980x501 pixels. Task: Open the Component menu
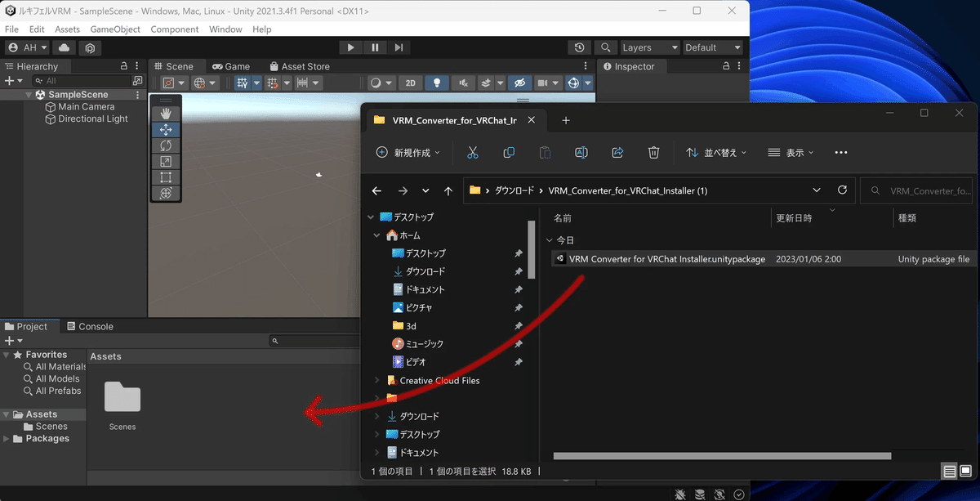(175, 29)
